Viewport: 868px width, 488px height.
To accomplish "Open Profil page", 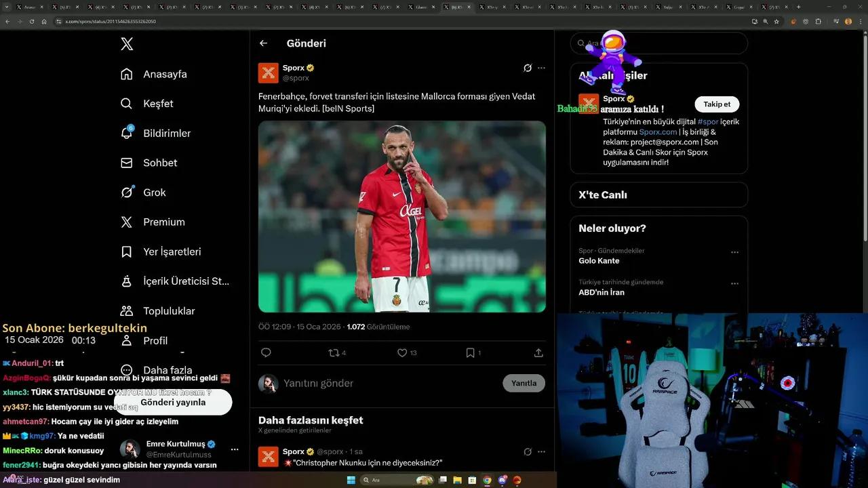I will (x=144, y=340).
